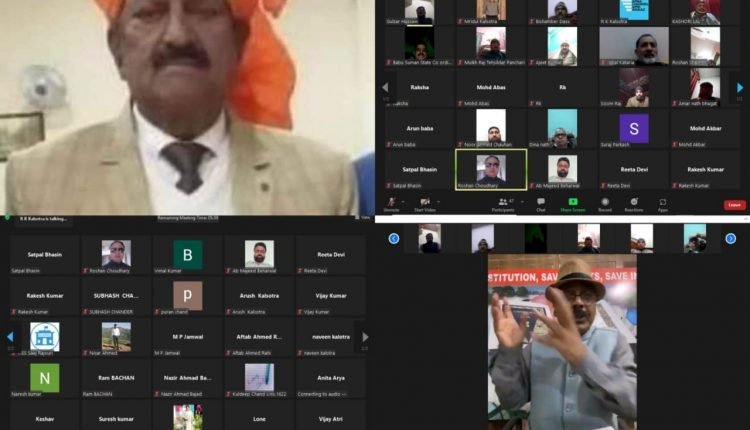Select the Ram BACHAN participant tile
Image resolution: width=750 pixels, height=430 pixels.
click(116, 378)
